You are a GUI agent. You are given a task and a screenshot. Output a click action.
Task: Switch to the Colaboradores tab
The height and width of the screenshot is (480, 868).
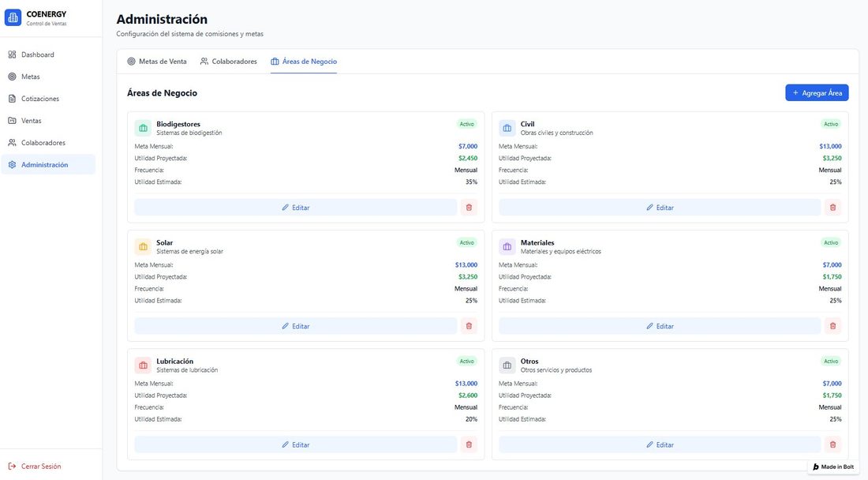pyautogui.click(x=229, y=62)
